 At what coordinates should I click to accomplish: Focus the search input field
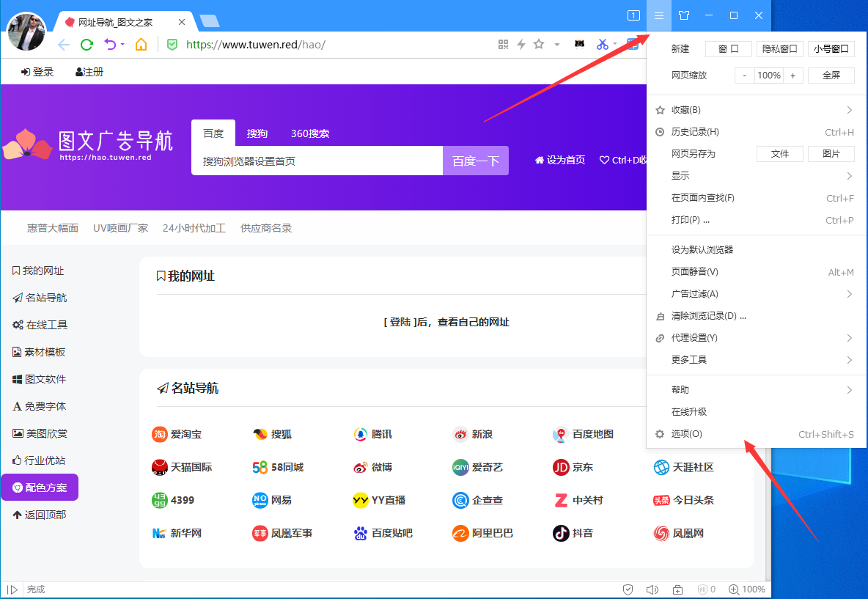317,161
